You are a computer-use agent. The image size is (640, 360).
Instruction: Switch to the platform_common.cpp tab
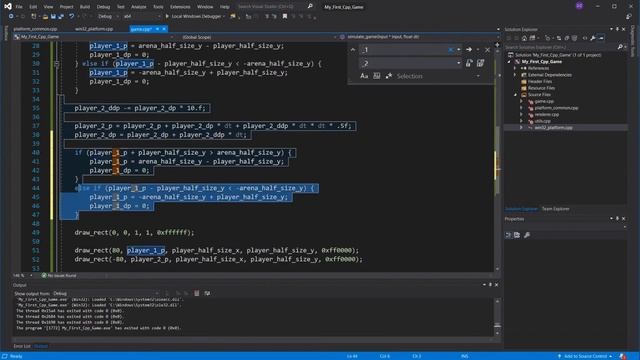click(35, 29)
